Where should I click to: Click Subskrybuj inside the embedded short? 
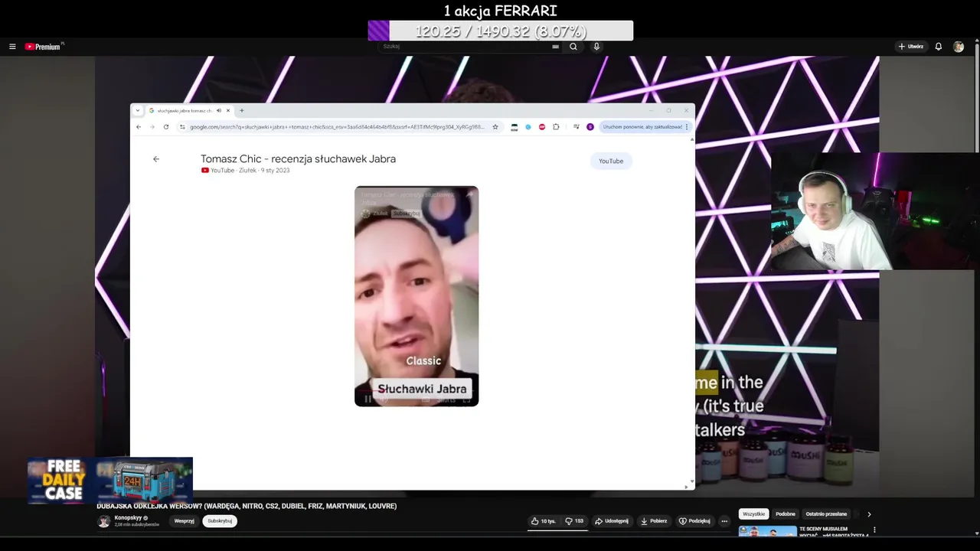point(406,214)
